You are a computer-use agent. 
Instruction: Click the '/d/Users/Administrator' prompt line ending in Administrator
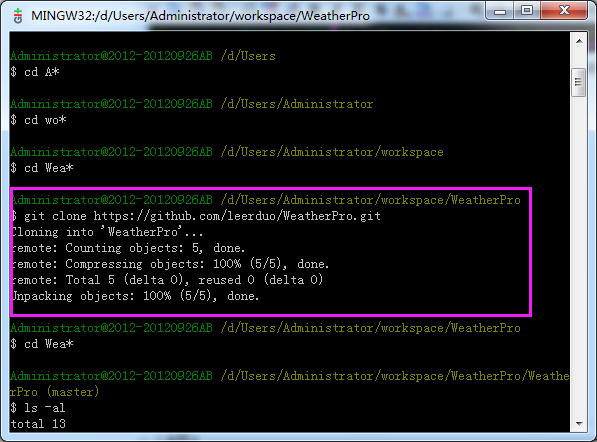pyautogui.click(x=192, y=104)
